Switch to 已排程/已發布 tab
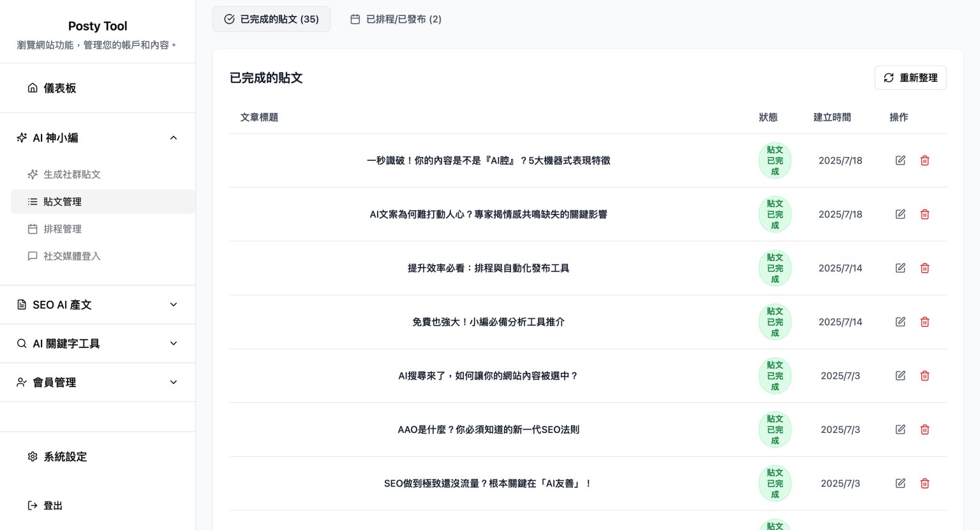The height and width of the screenshot is (530, 980). [396, 19]
